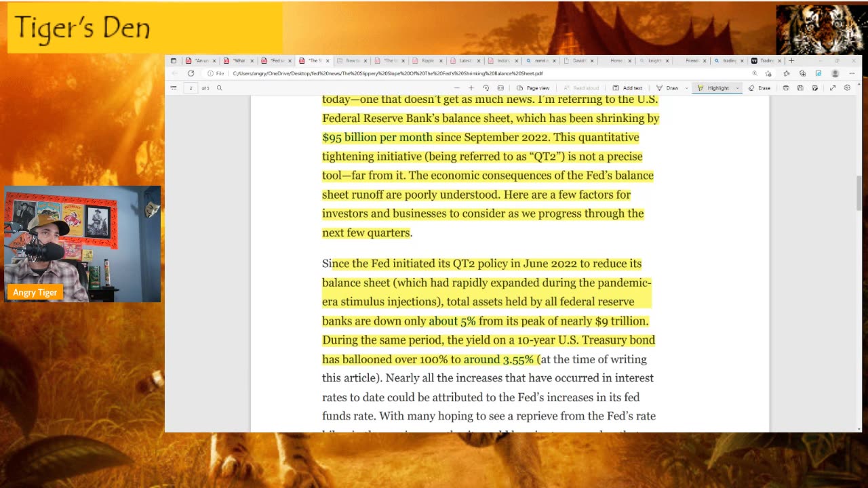Close the 'Latest' tab
This screenshot has width=868, height=488.
pyautogui.click(x=478, y=60)
